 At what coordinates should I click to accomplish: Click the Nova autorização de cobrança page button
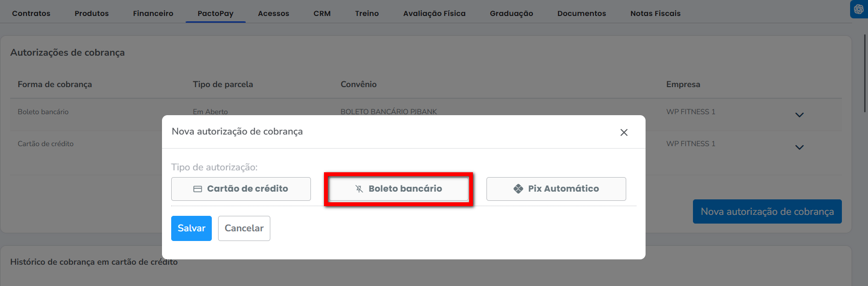[x=767, y=211]
